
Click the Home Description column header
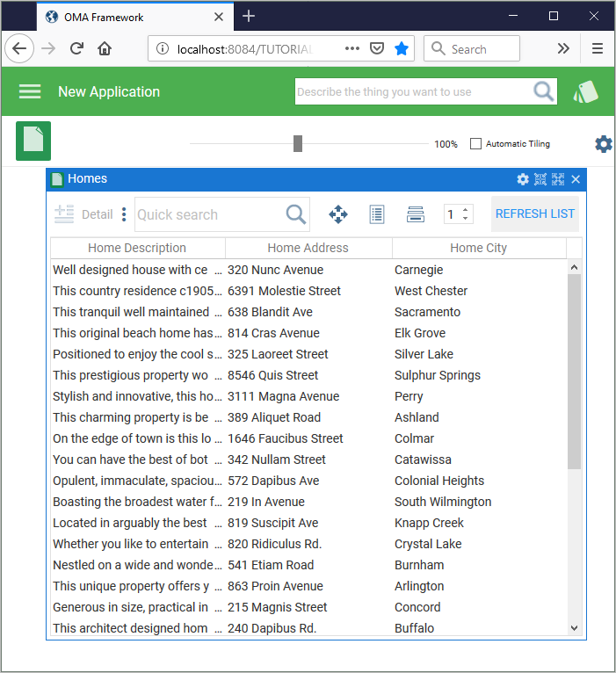click(137, 248)
